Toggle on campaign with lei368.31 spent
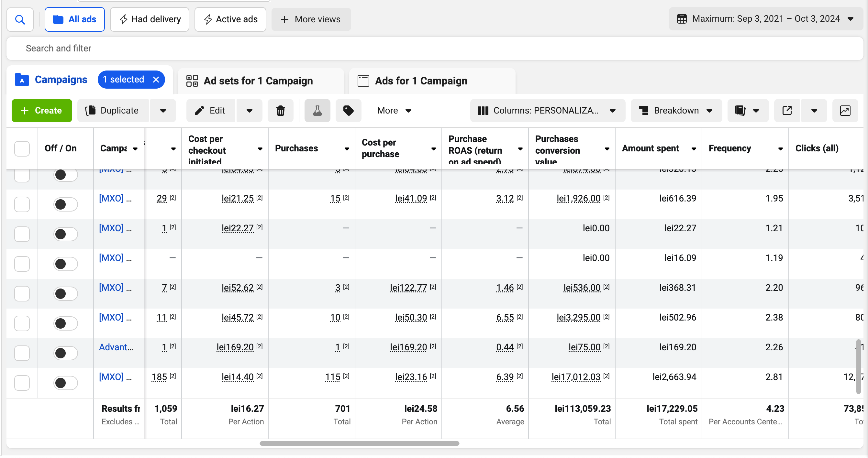This screenshot has width=868, height=458. 65,293
